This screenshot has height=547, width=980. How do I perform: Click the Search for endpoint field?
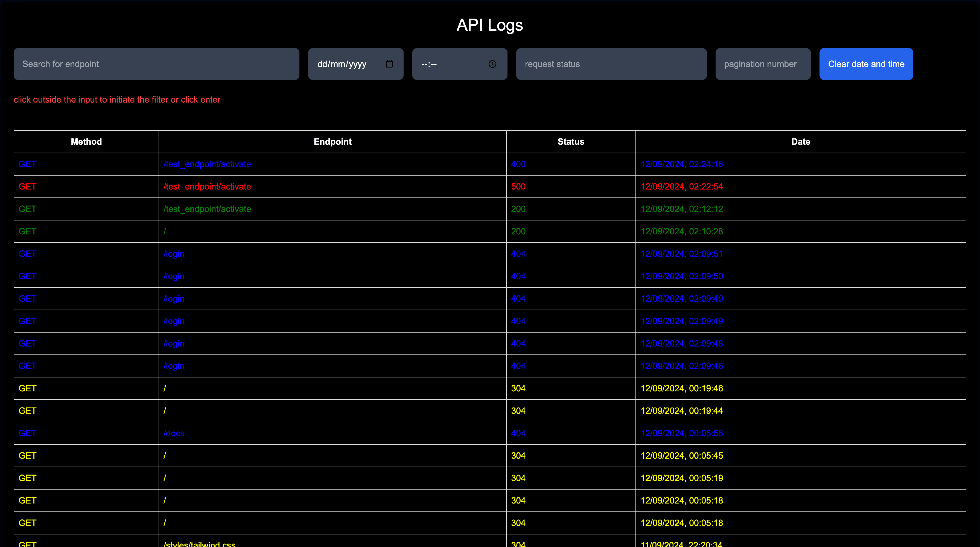tap(156, 64)
